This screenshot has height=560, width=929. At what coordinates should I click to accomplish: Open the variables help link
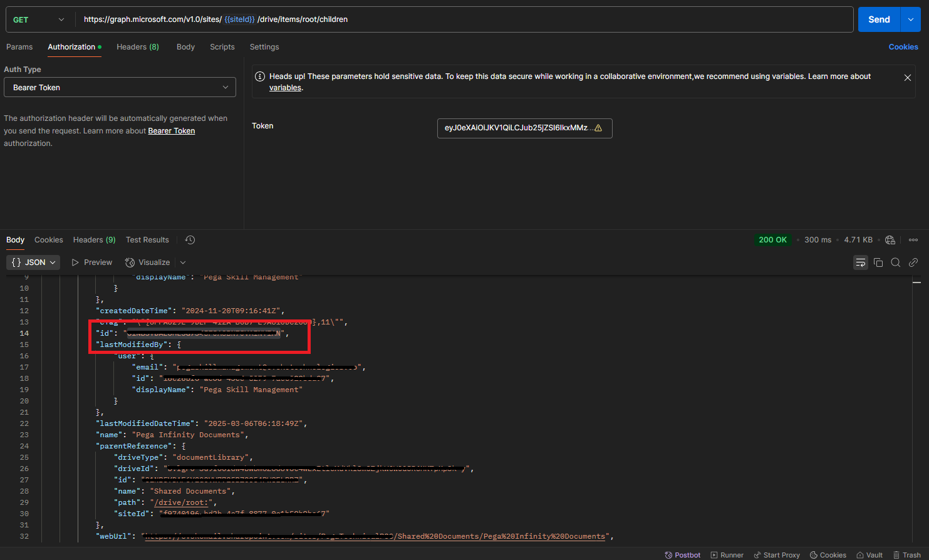(285, 88)
